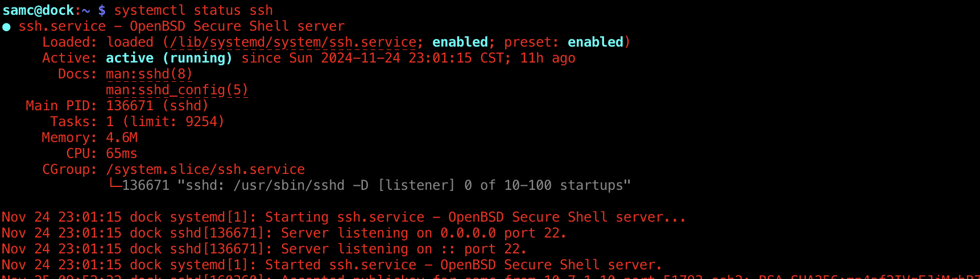Click the log line 'Starting ssh.service'
The height and width of the screenshot is (279, 980).
[344, 217]
